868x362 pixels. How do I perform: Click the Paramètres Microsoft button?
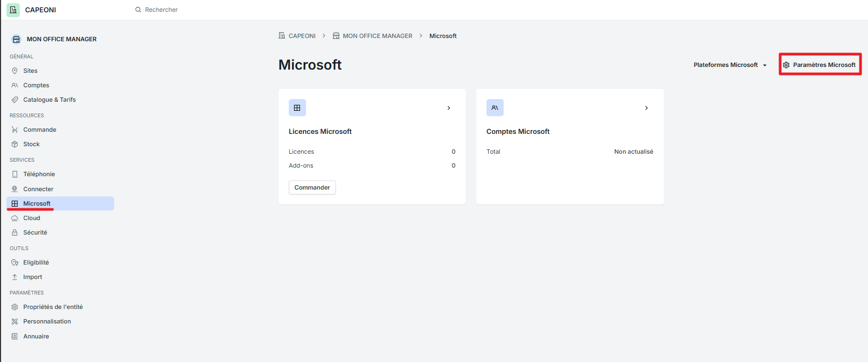[x=820, y=65]
